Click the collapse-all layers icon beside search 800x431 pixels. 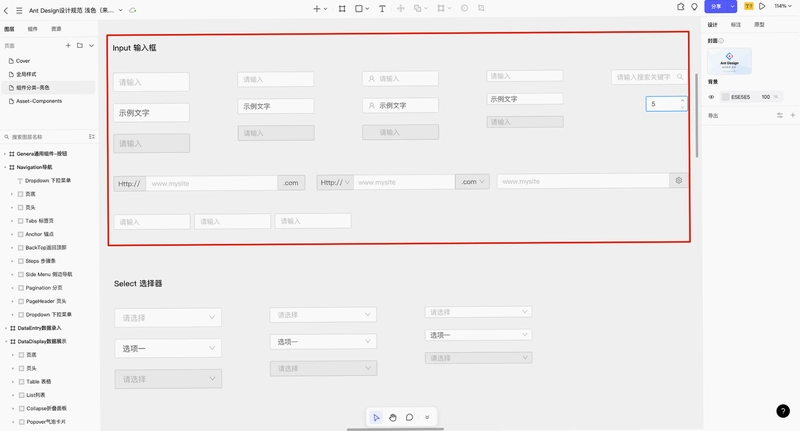click(92, 137)
